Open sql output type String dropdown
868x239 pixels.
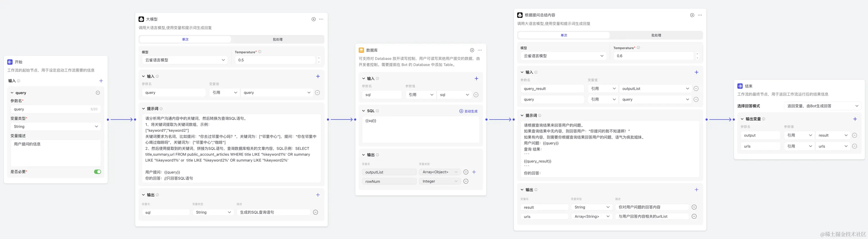(x=213, y=212)
